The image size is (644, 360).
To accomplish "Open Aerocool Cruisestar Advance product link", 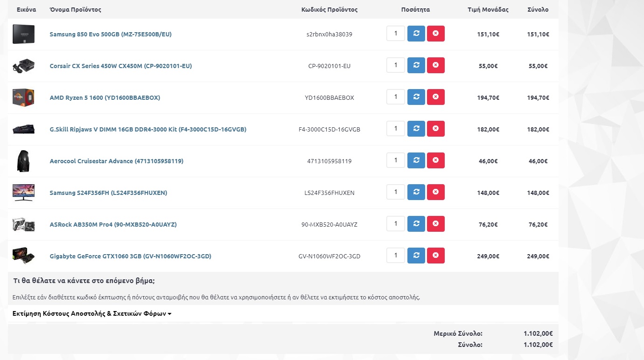I will [x=117, y=161].
